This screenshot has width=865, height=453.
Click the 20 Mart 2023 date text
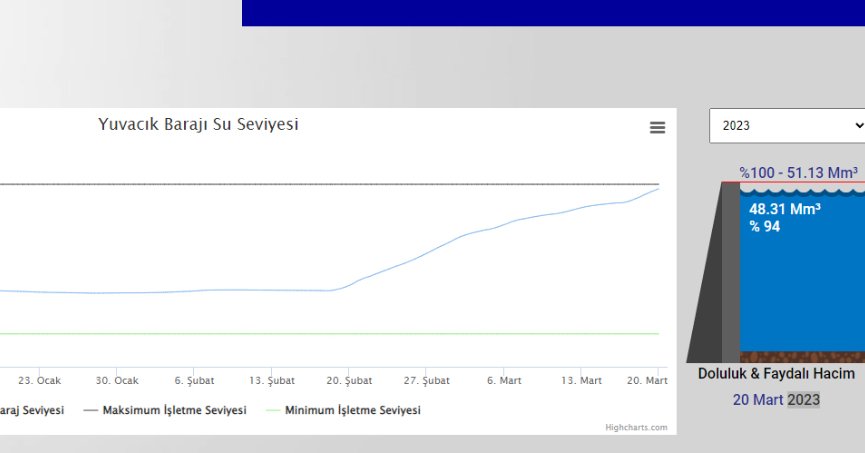(x=775, y=400)
